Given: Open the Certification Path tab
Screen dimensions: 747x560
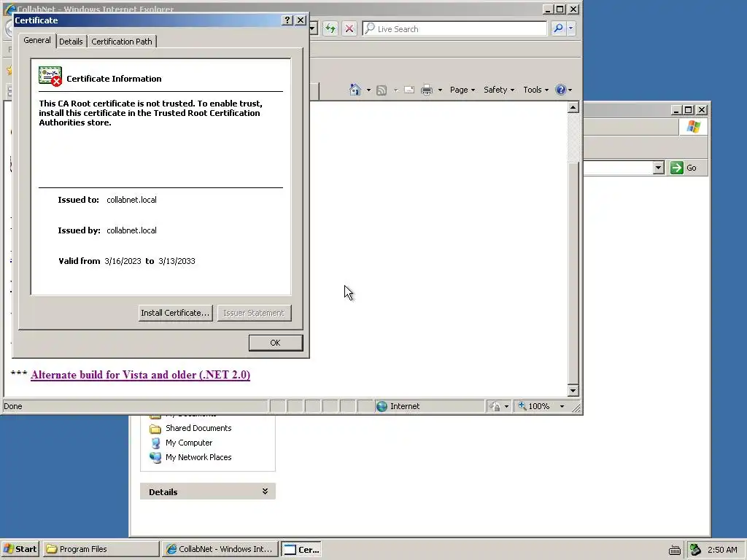Looking at the screenshot, I should (122, 42).
